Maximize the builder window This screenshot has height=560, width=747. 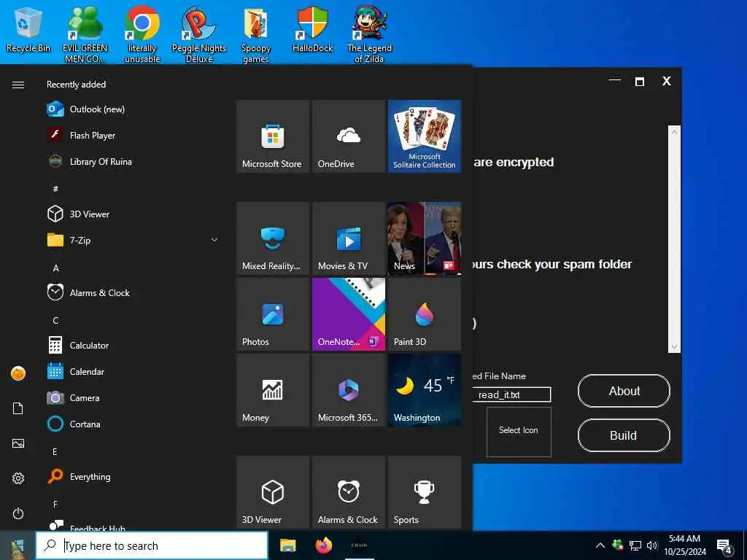point(640,82)
